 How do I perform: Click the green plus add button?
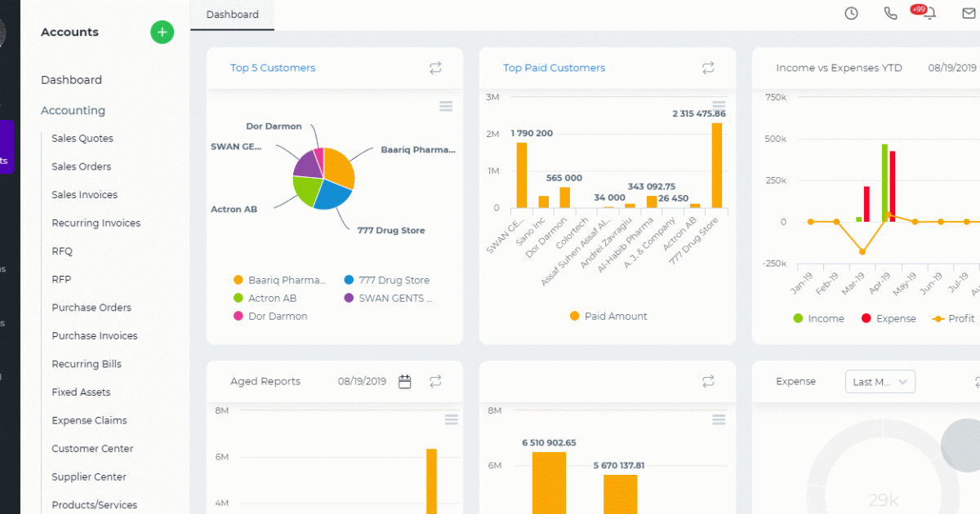coord(162,32)
